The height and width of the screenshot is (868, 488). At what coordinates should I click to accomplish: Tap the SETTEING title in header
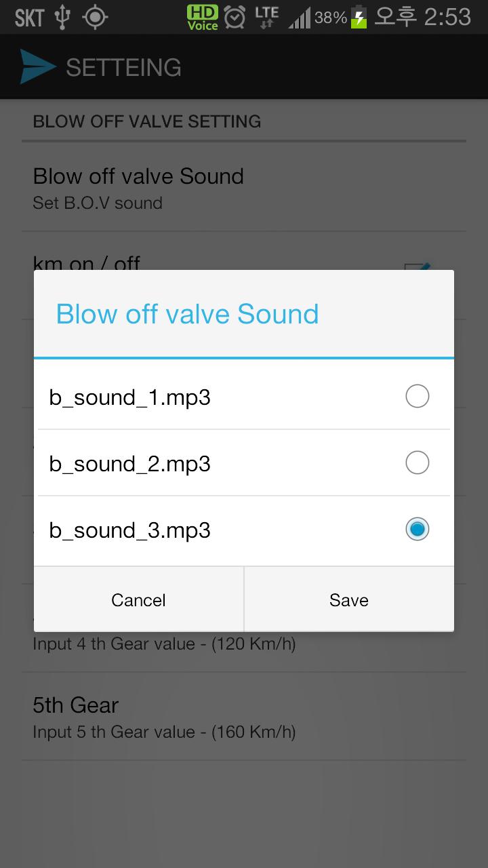point(123,67)
